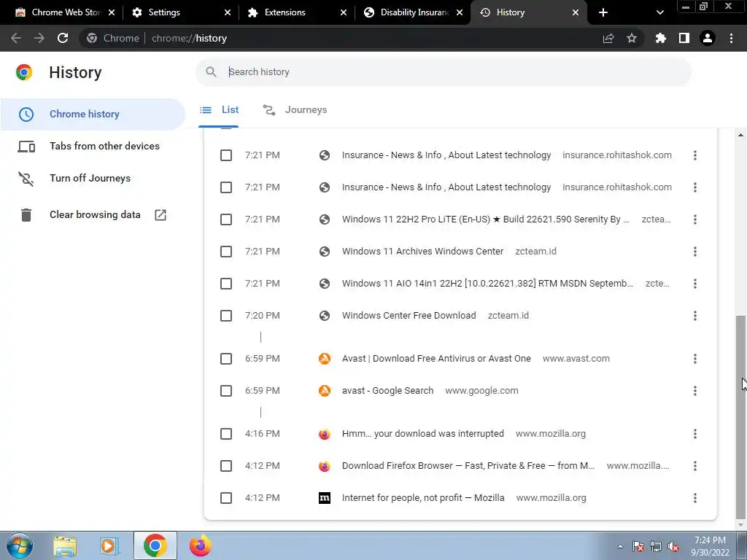The width and height of the screenshot is (747, 560).
Task: Click the Firefox icon of download interrupted entry
Action: (325, 434)
